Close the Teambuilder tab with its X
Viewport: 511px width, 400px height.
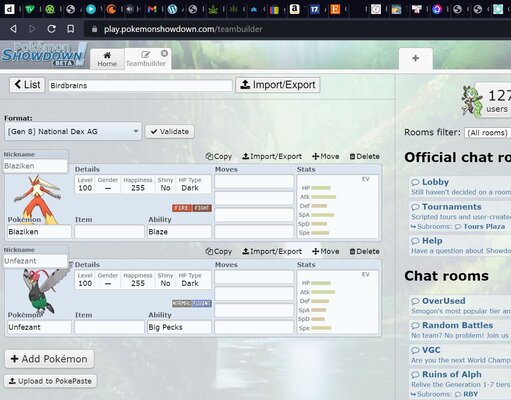pos(164,53)
